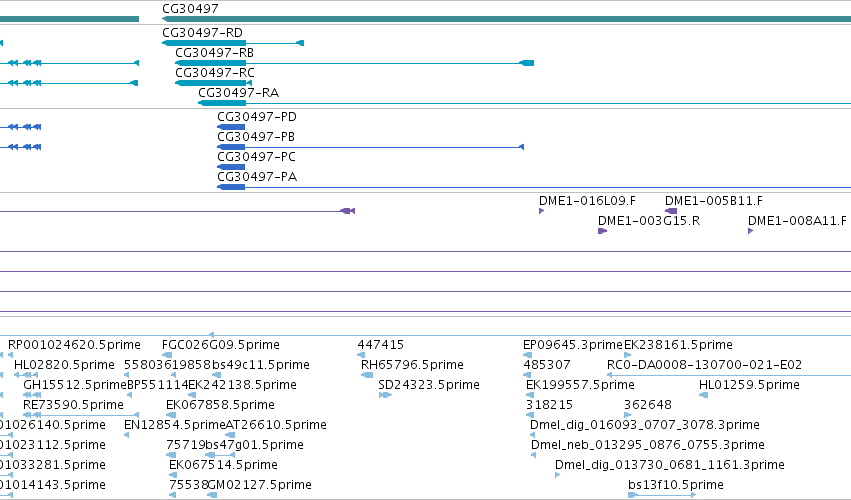Viewport: 851px width, 500px height.
Task: Open EST RP001024620.5prime label
Action: pos(74,345)
